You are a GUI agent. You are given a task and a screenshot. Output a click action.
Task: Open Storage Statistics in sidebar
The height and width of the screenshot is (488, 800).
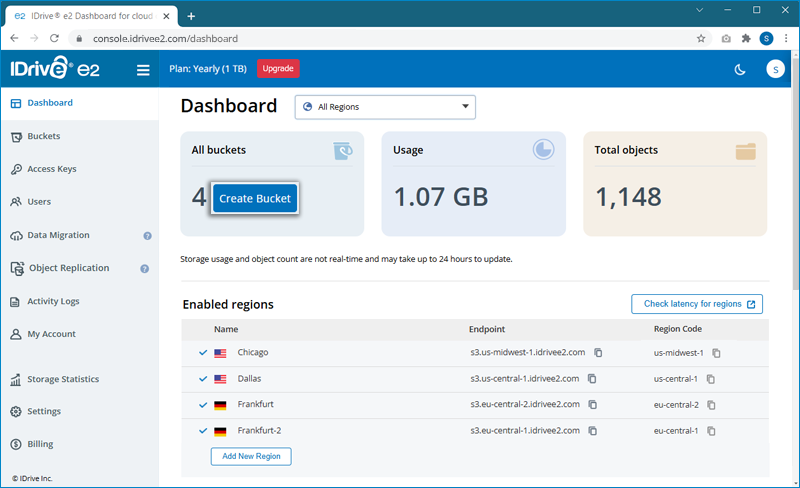click(62, 379)
